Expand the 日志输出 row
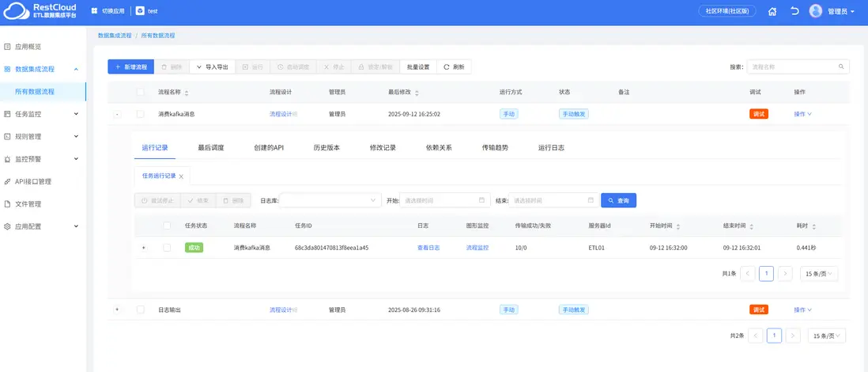The width and height of the screenshot is (868, 372). (x=117, y=309)
